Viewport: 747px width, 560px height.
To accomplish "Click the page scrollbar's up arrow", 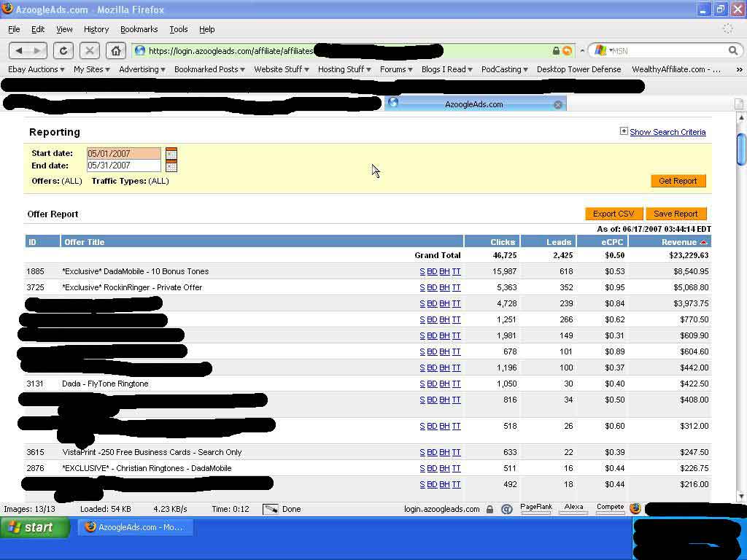I will coord(741,117).
